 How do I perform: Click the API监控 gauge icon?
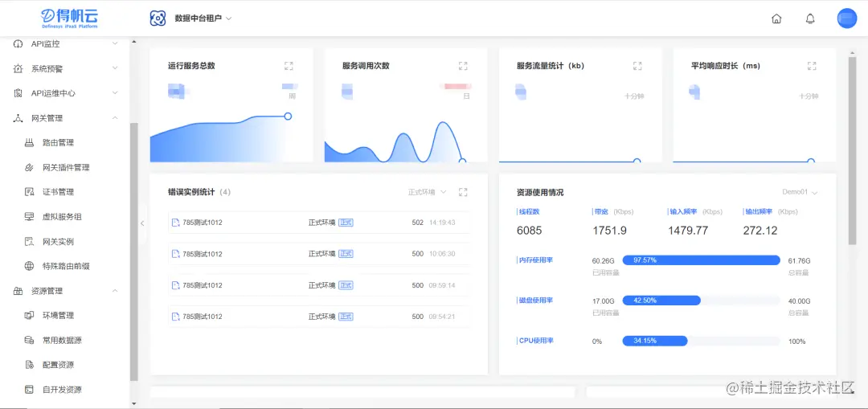18,43
